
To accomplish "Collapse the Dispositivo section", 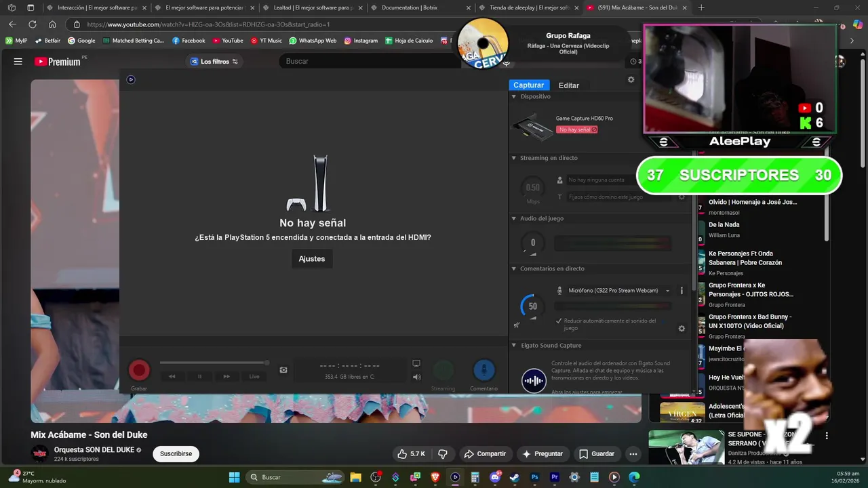I will 513,97.
